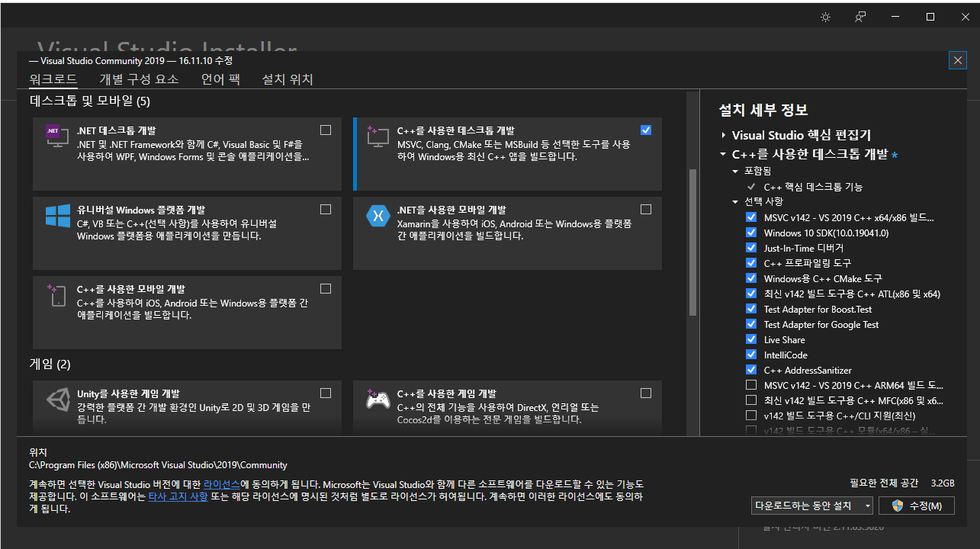
Task: Uncheck Just-In-Time 디버거 option
Action: 751,248
